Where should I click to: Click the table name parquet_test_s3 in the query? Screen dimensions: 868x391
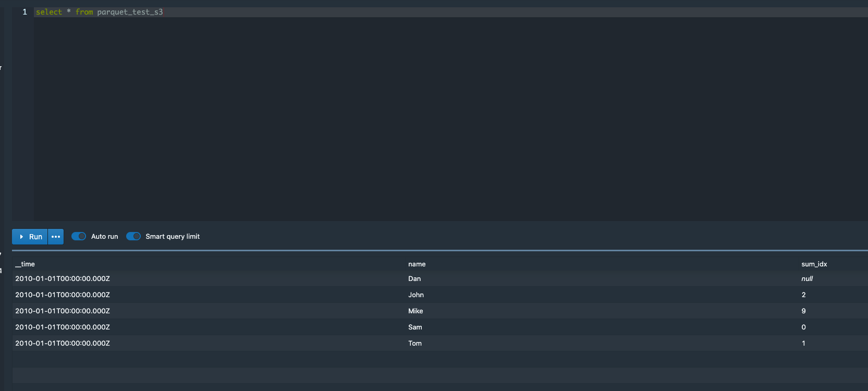click(130, 12)
